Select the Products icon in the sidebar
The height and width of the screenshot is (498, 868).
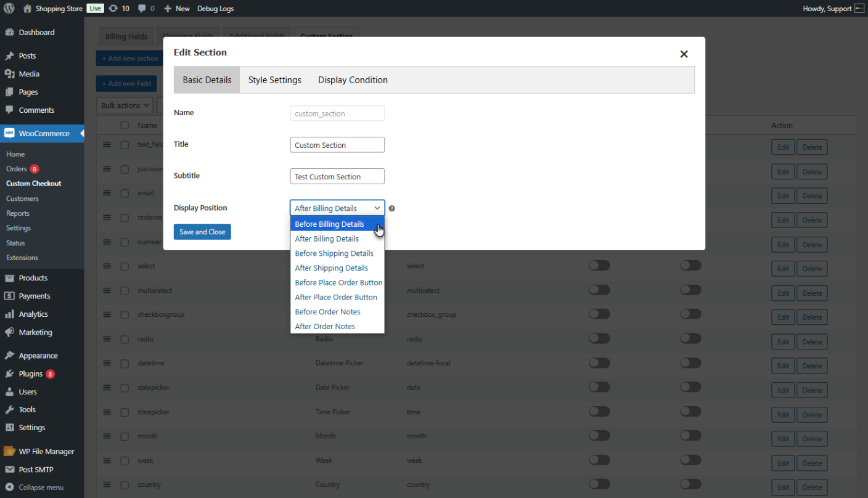click(x=10, y=277)
